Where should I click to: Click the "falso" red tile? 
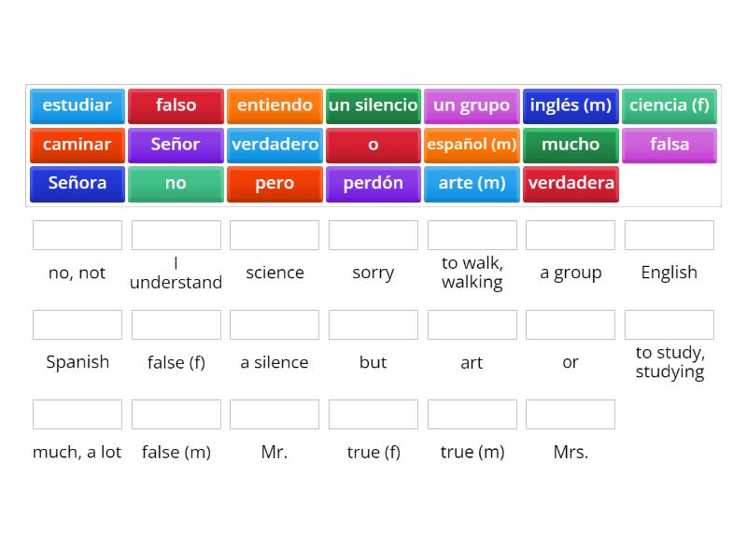click(176, 105)
